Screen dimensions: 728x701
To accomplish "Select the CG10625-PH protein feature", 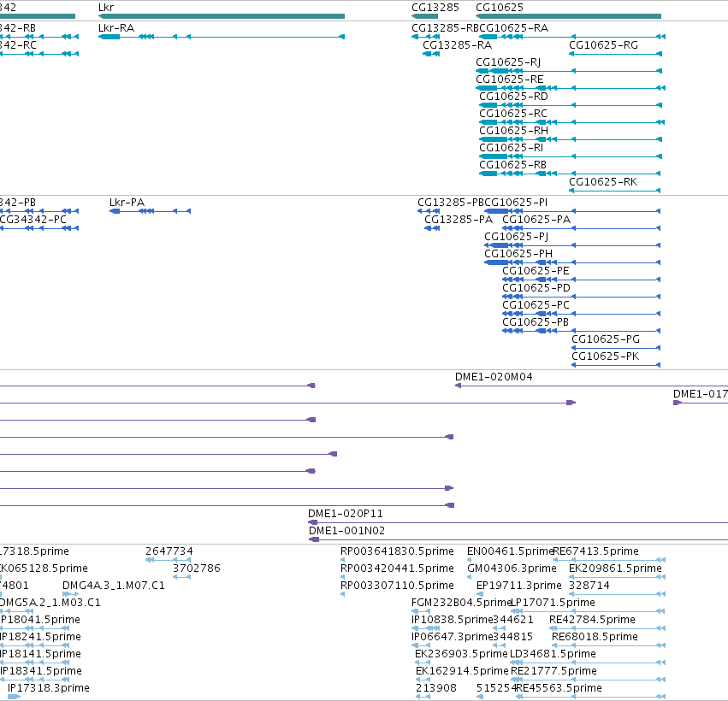I will pos(572,262).
